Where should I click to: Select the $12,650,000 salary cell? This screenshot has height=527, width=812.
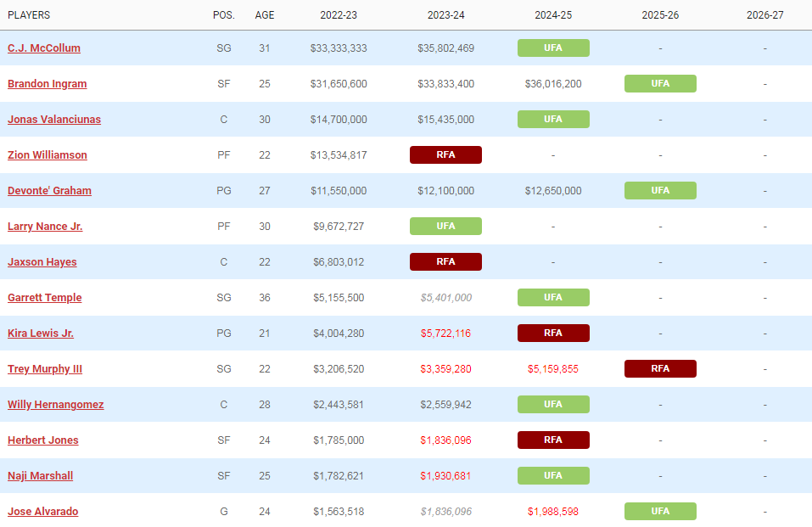(x=553, y=191)
